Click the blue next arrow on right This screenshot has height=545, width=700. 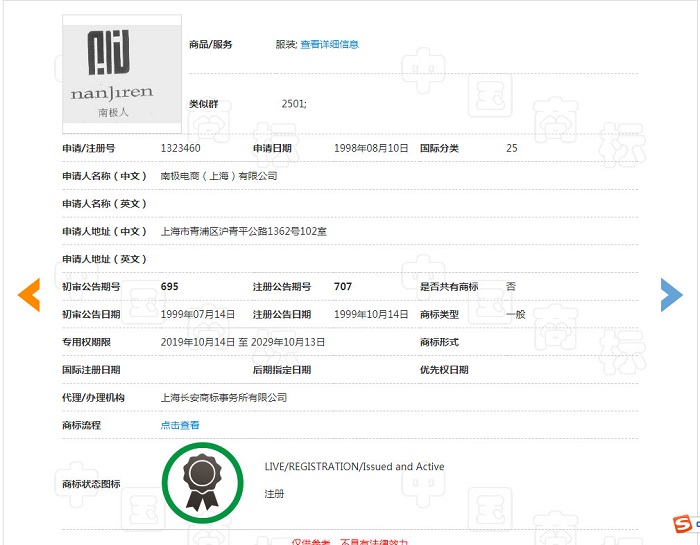point(671,294)
